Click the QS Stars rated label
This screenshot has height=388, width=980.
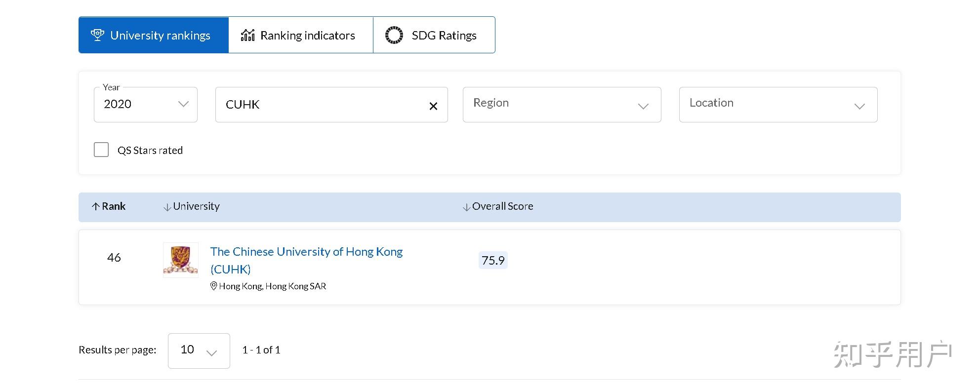pos(150,150)
